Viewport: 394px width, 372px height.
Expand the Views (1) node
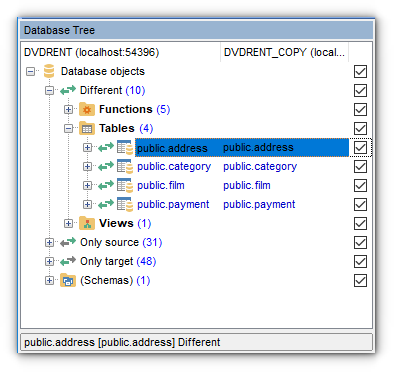pos(68,223)
